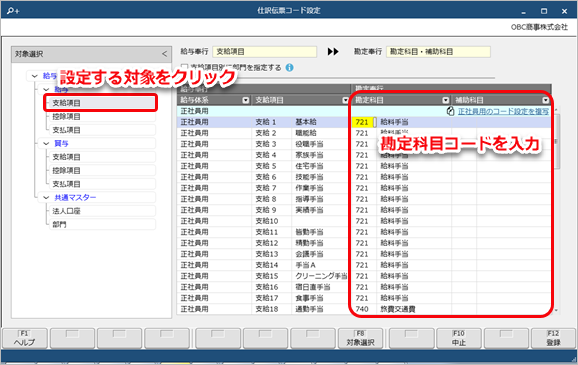578x365 pixels.
Task: Select 支給項目 under 賞与 in tree
Action: (102, 157)
